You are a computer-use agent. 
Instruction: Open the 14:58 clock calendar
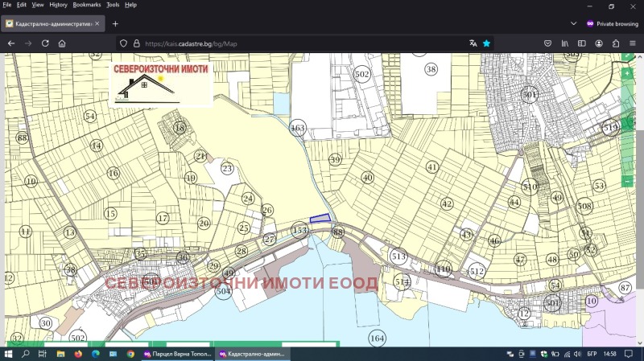[610, 354]
